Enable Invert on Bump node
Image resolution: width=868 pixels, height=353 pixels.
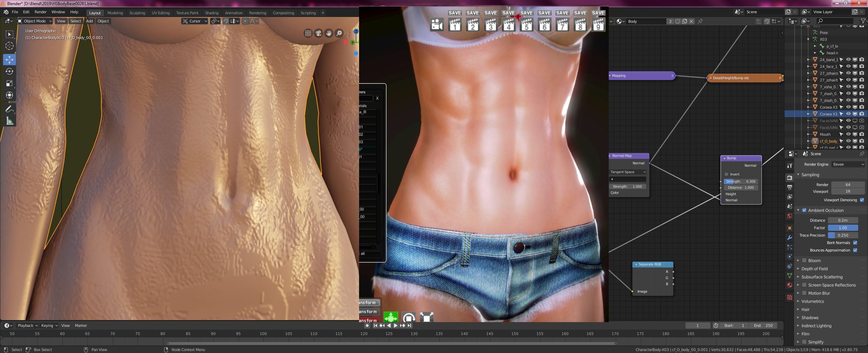(727, 174)
